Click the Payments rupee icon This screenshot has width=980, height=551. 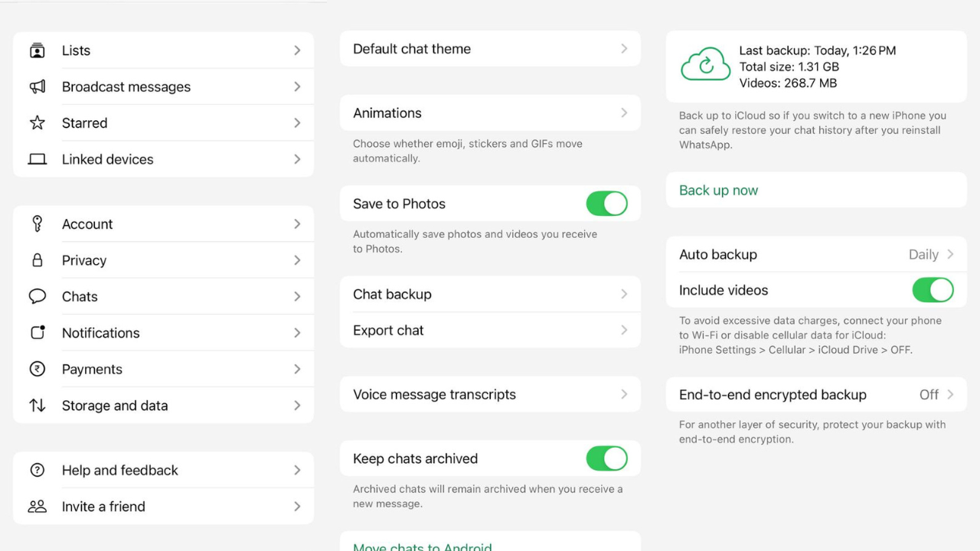(x=37, y=369)
